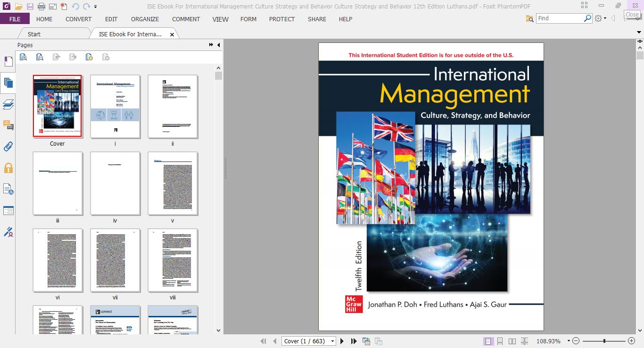Click the Insert pages icon with yellow plus

pyautogui.click(x=89, y=57)
